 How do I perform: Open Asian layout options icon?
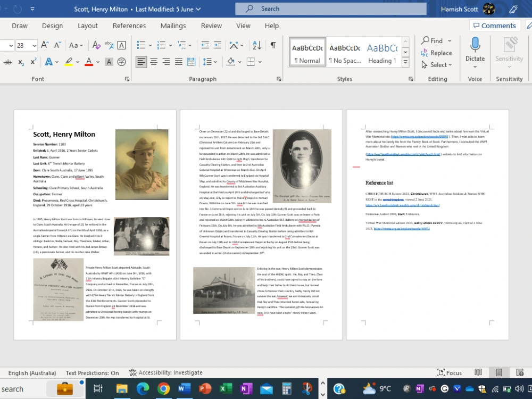click(x=234, y=45)
